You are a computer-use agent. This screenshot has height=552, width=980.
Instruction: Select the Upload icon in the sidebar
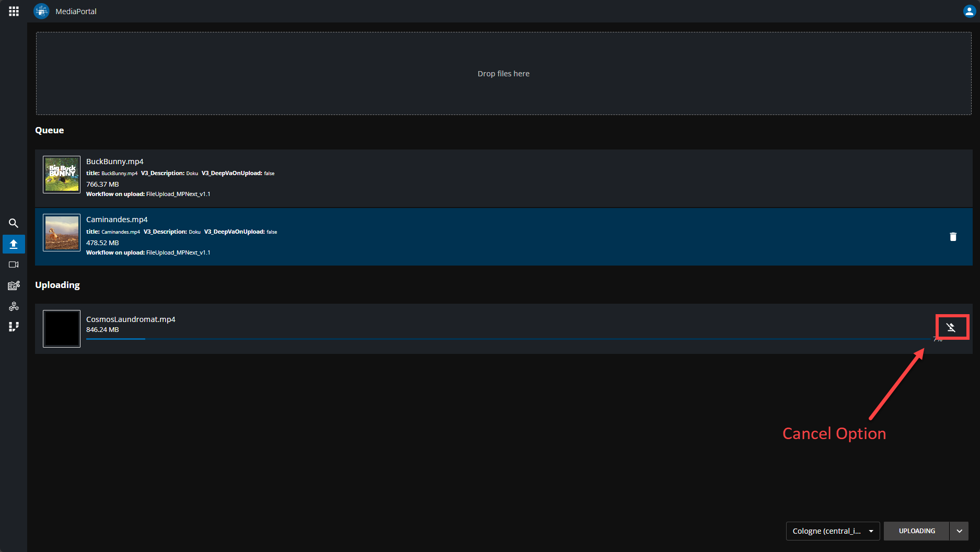pos(14,244)
